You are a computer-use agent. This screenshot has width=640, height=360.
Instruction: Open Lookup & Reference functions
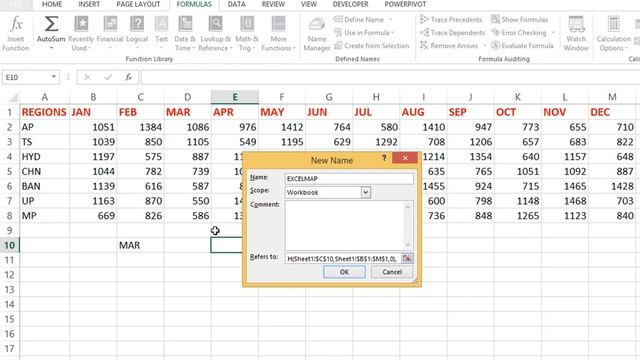click(x=215, y=33)
